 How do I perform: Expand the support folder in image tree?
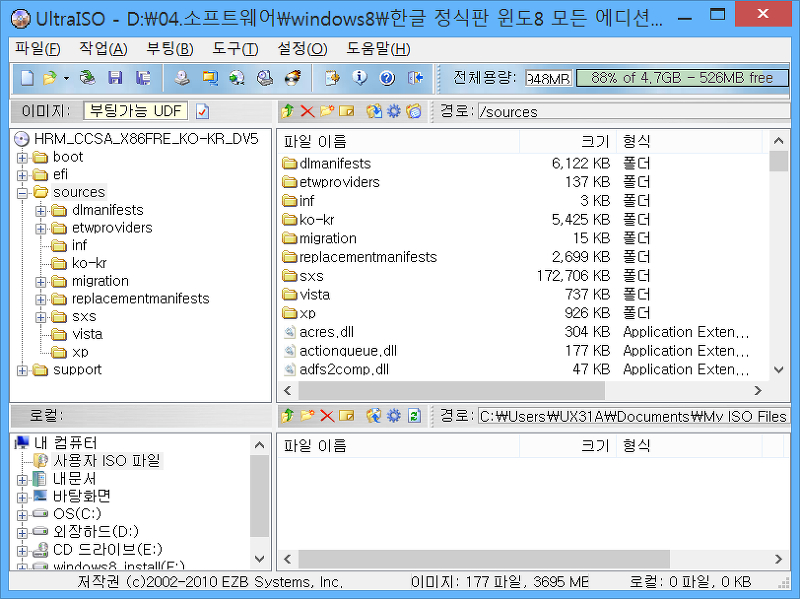(x=22, y=370)
